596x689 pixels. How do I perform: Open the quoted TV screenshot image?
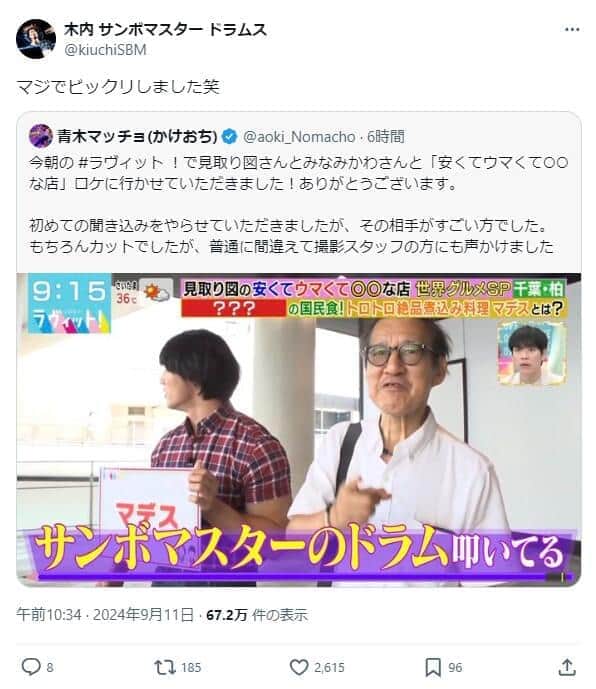(x=299, y=430)
